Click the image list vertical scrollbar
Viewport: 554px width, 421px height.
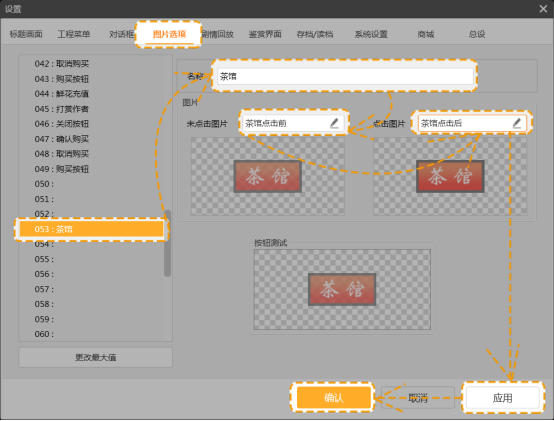(167, 243)
